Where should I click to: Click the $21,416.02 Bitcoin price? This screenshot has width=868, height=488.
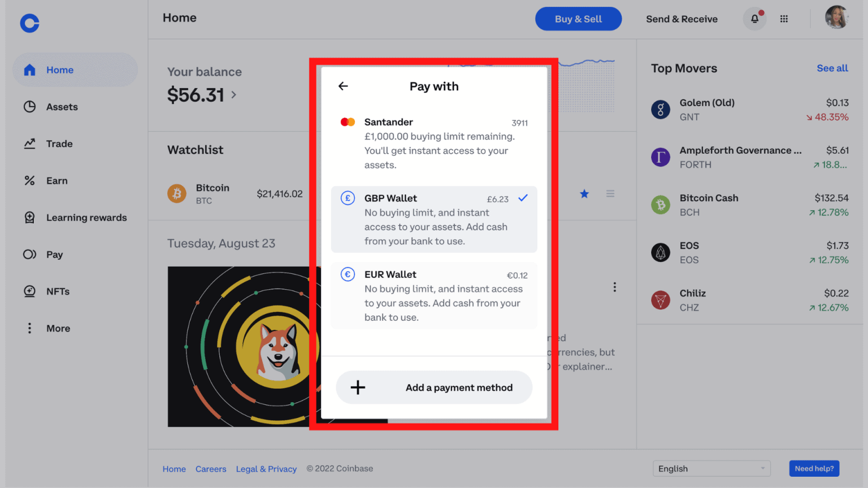coord(280,194)
